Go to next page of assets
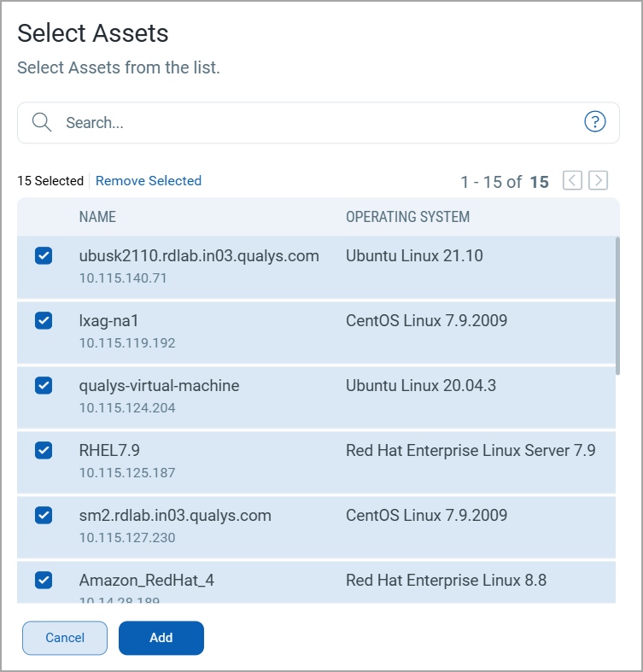 click(599, 181)
